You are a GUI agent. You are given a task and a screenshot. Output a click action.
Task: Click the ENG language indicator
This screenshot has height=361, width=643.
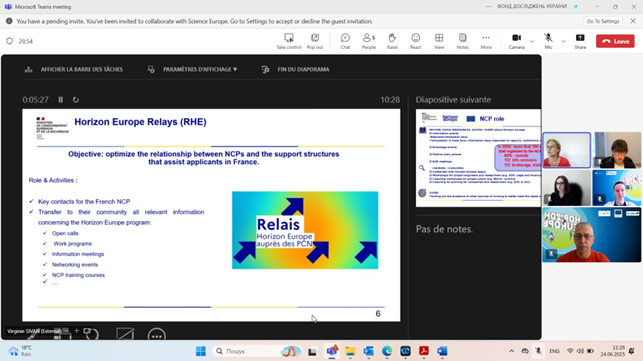tap(554, 351)
